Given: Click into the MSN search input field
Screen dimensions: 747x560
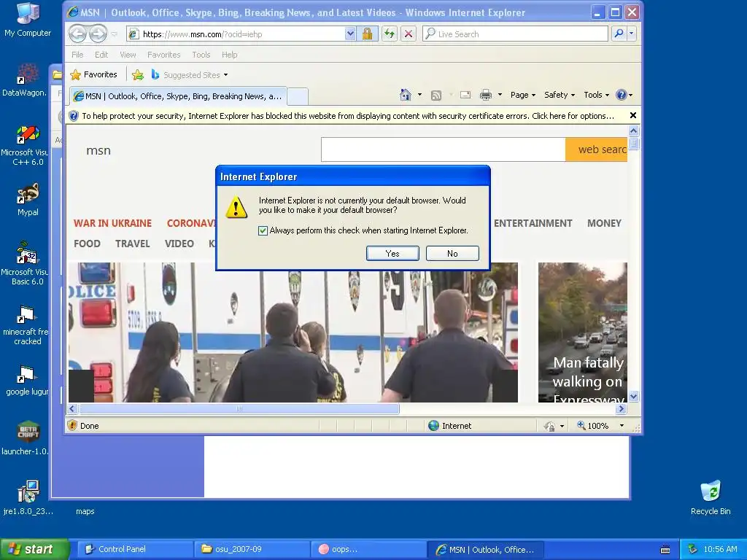Looking at the screenshot, I should pyautogui.click(x=443, y=149).
